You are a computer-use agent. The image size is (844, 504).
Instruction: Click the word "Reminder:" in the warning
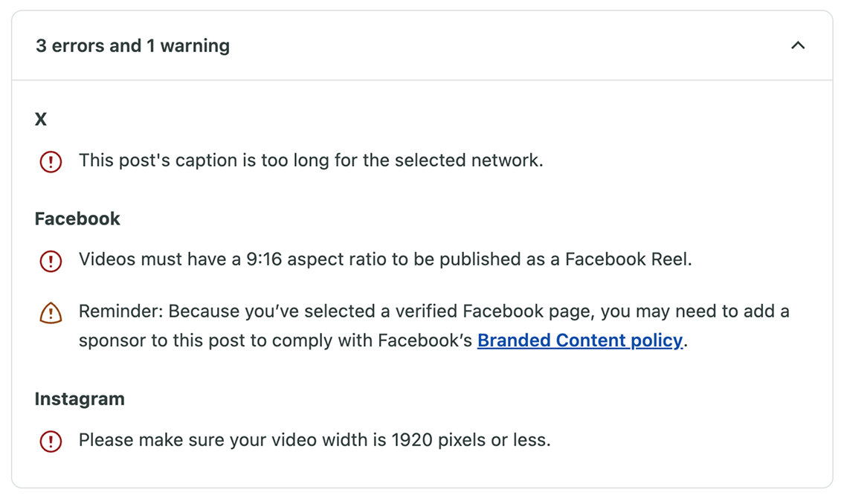[121, 311]
